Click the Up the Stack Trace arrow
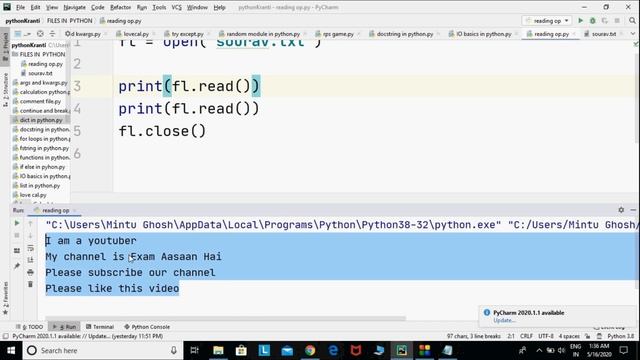Image resolution: width=640 pixels, height=360 pixels. 30,223
